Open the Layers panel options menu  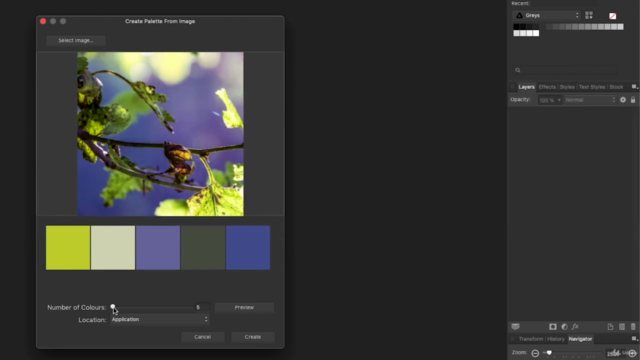pos(634,87)
